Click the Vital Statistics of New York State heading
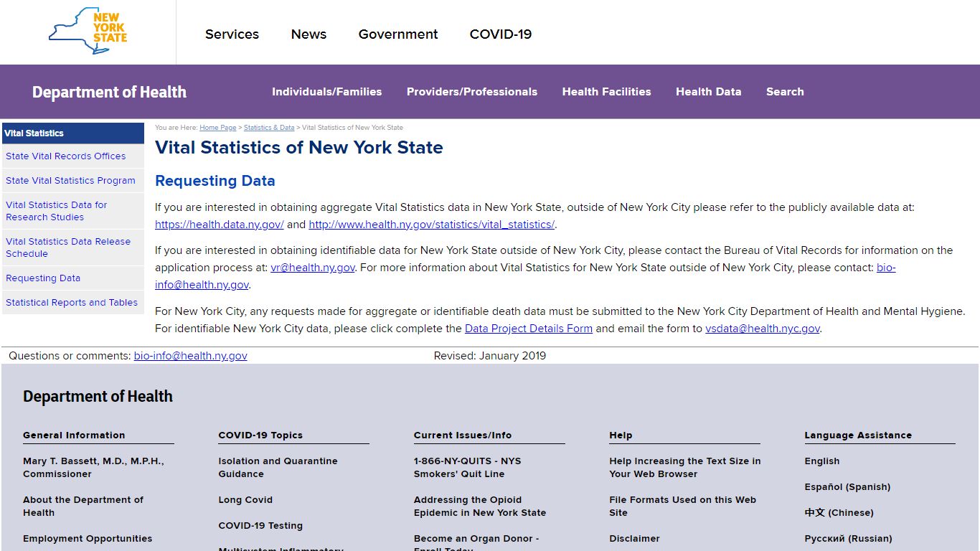 (299, 148)
